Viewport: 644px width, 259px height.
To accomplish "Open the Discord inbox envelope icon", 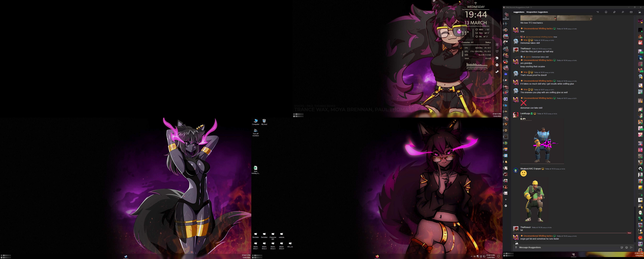I will [631, 12].
